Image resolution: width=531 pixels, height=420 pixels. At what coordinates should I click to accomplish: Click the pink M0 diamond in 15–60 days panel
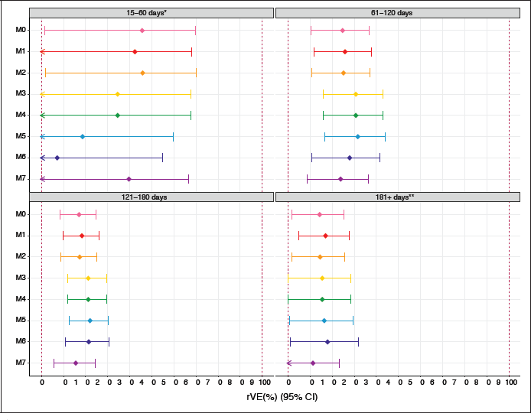[x=142, y=30]
